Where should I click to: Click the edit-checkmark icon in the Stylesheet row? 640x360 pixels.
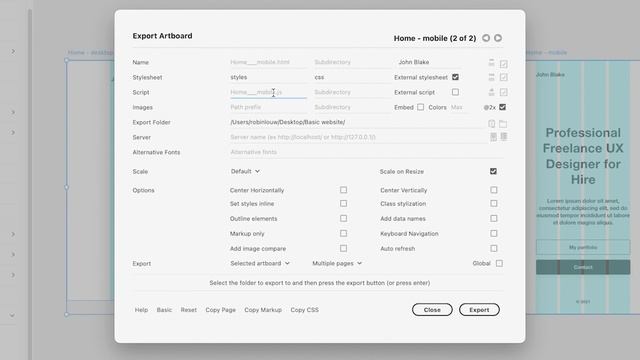point(504,77)
